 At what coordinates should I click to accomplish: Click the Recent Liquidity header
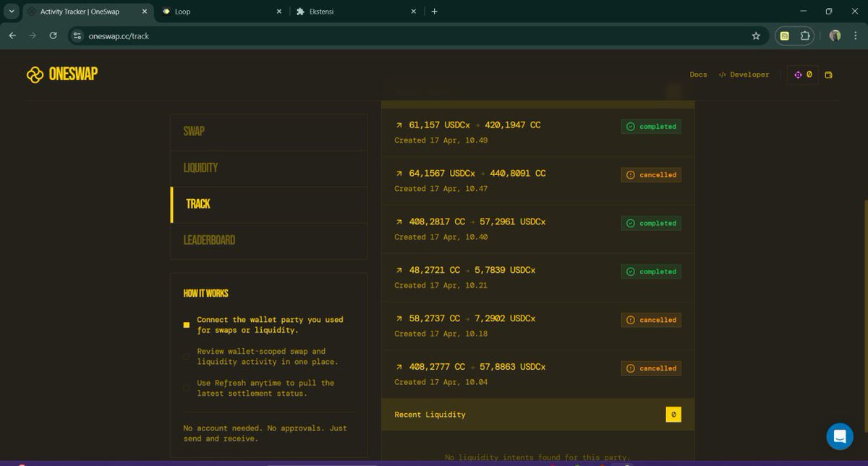coord(537,415)
